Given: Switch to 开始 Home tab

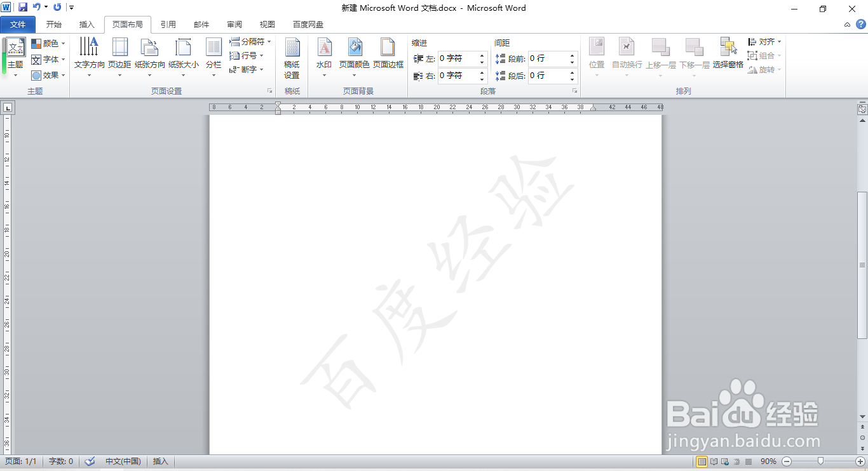Looking at the screenshot, I should 54,25.
